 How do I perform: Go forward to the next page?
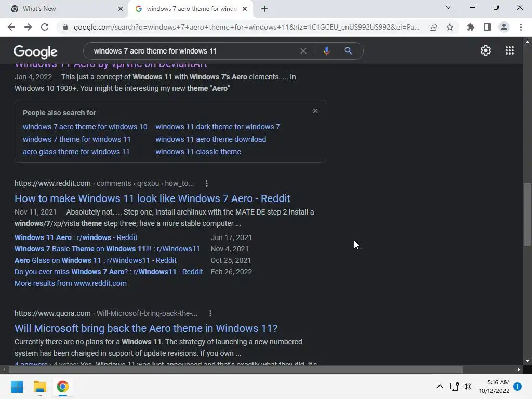28,27
